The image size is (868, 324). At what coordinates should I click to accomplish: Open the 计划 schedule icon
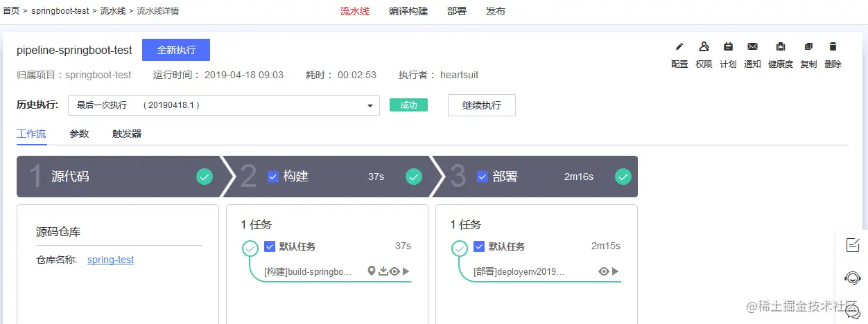pyautogui.click(x=728, y=46)
